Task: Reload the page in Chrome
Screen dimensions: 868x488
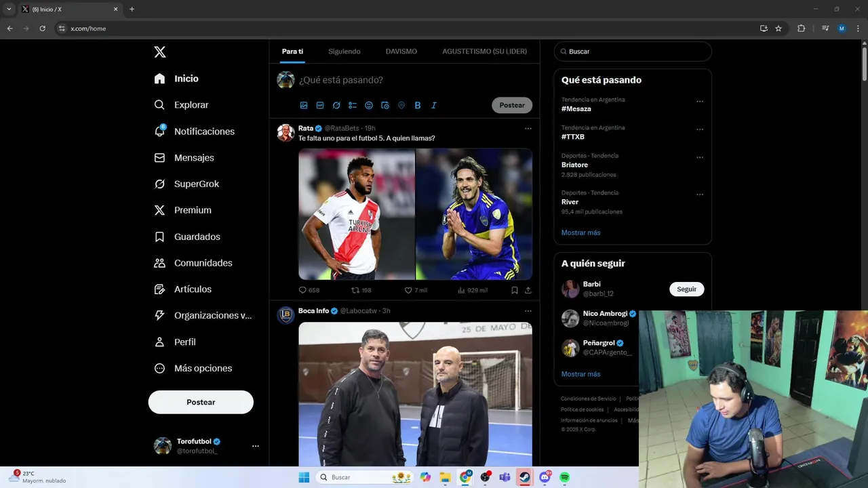Action: [43, 28]
